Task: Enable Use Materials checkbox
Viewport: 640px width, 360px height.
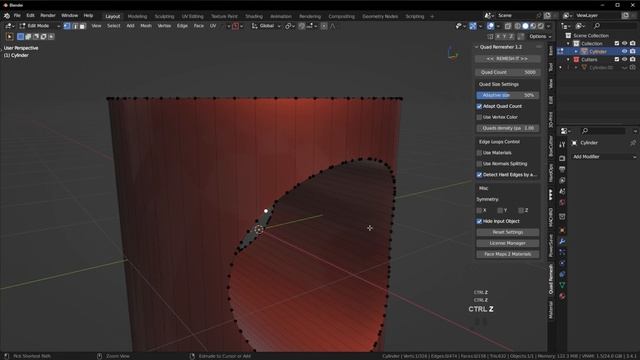Action: pos(479,153)
